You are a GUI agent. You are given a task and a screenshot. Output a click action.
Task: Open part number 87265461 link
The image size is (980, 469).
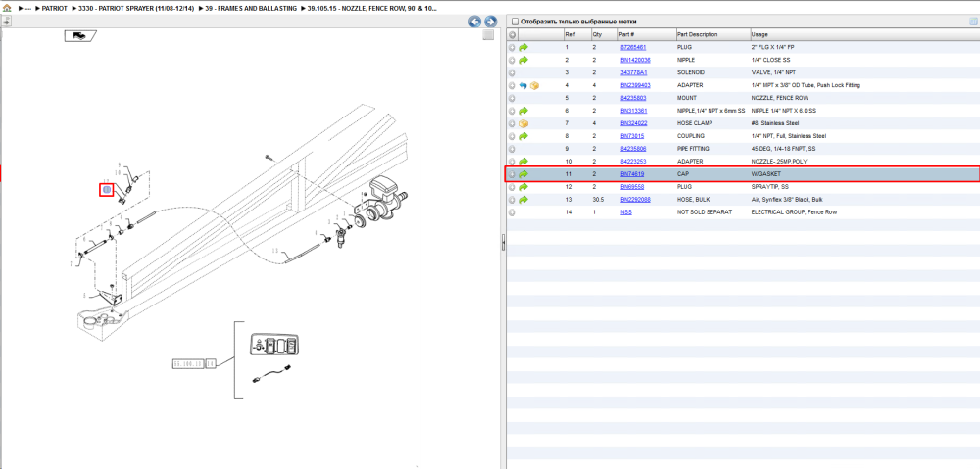633,47
